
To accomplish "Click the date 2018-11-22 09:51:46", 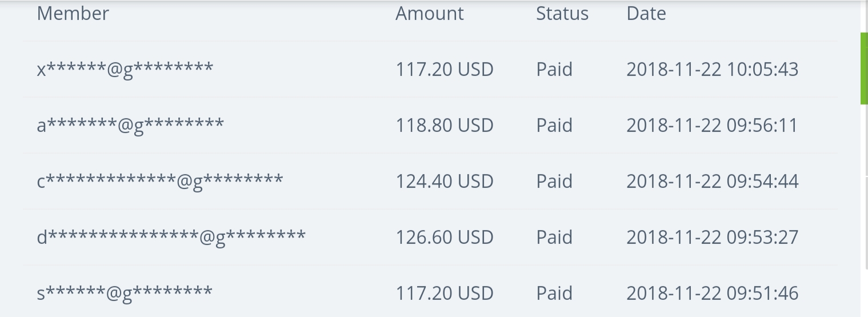I will coord(712,294).
